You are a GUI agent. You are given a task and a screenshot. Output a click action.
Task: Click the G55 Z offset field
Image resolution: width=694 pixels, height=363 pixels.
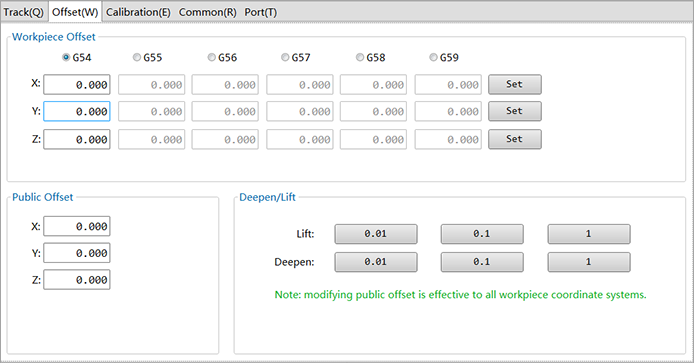point(151,139)
